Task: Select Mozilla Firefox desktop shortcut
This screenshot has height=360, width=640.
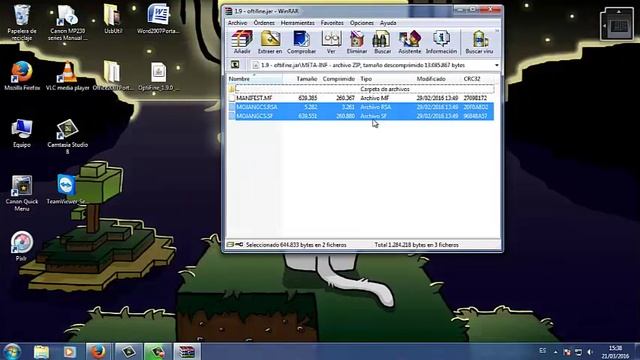Action: pyautogui.click(x=22, y=76)
